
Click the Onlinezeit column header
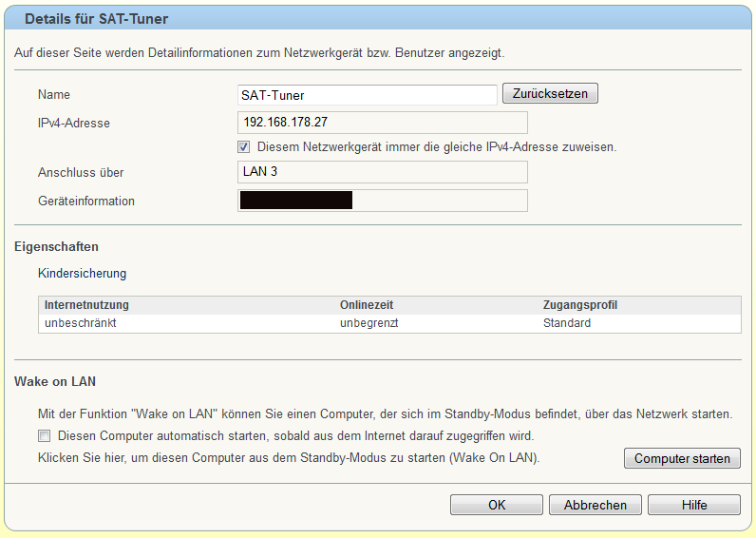pyautogui.click(x=367, y=305)
